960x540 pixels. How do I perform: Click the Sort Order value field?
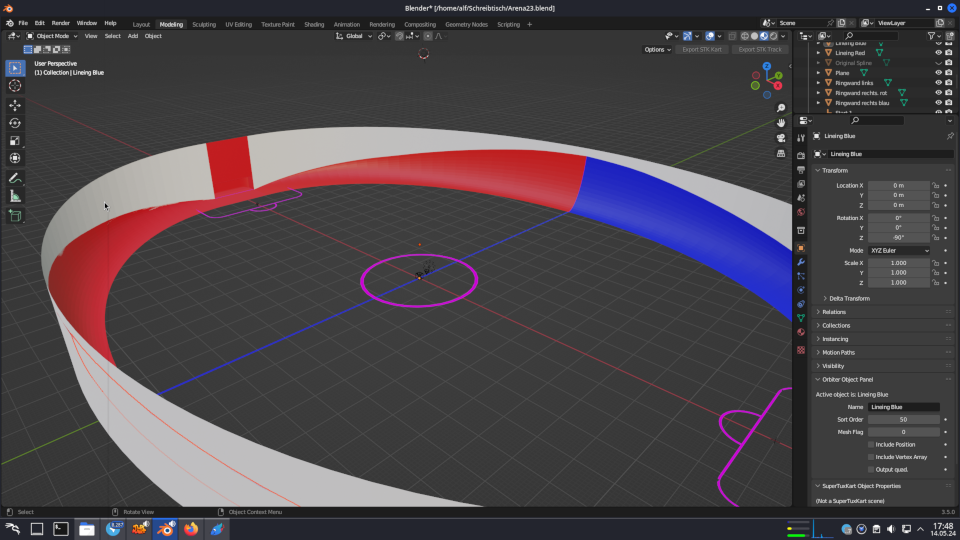903,420
